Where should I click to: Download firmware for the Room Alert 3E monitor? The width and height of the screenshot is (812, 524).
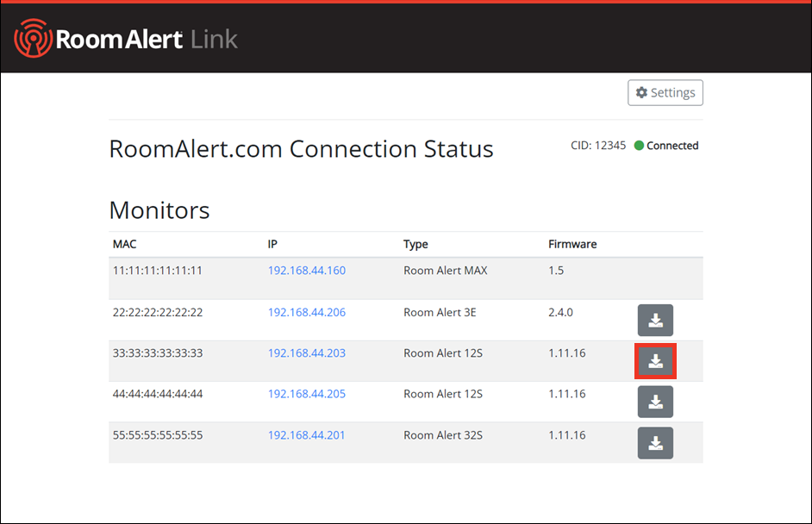pyautogui.click(x=655, y=321)
